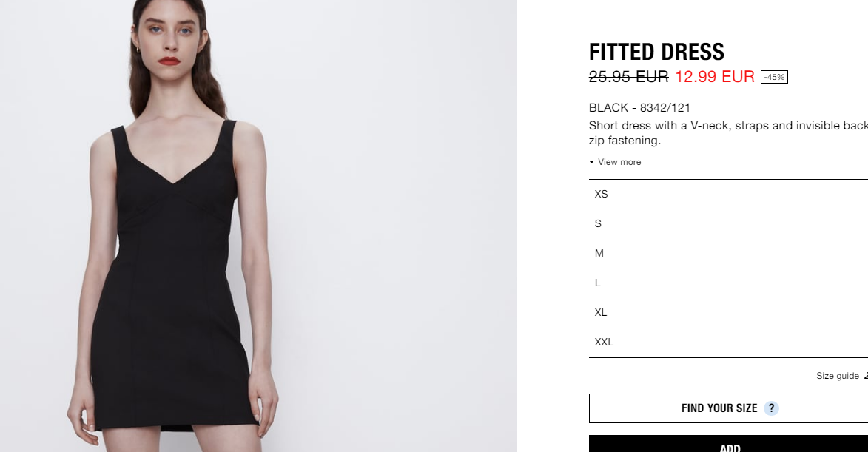Screen dimensions: 868x452
Task: Click the blue question mark icon
Action: 771,408
